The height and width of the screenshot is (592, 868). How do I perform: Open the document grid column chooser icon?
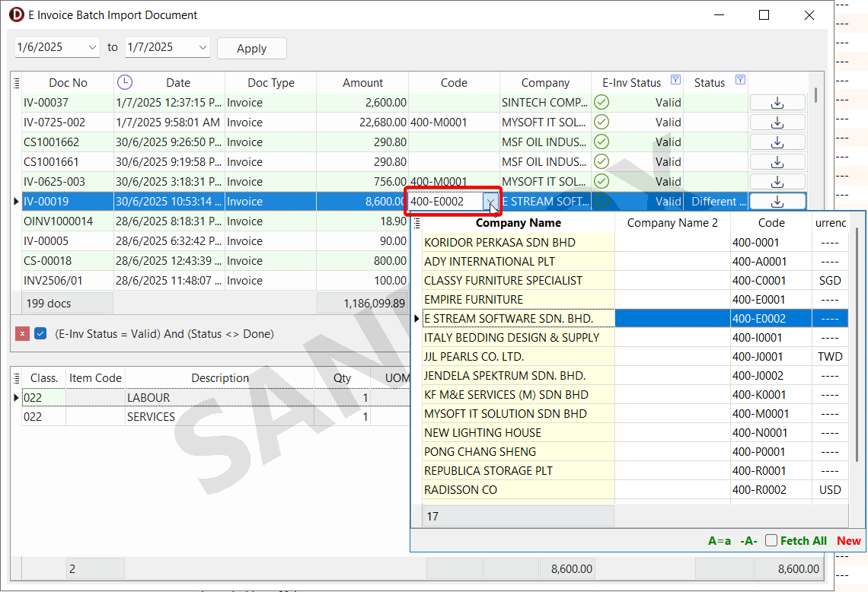pyautogui.click(x=16, y=83)
